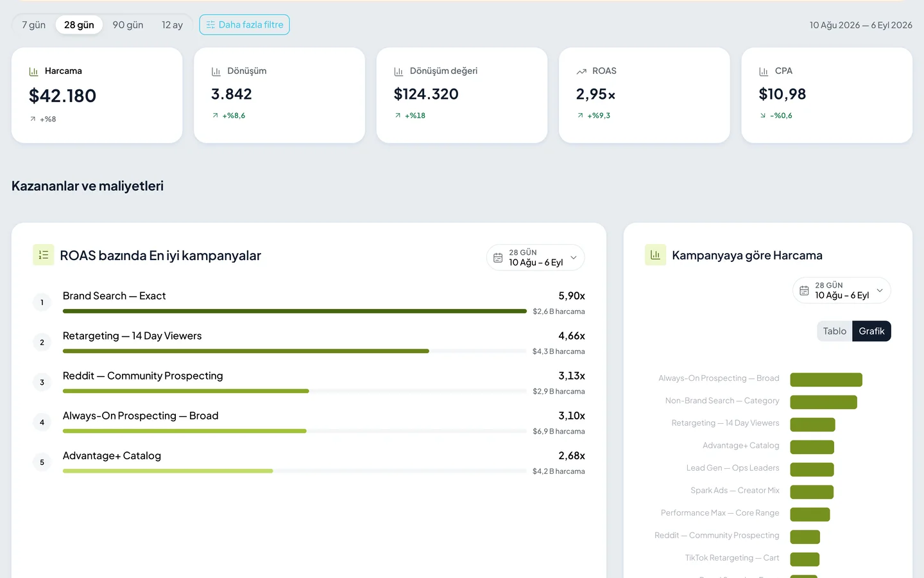Viewport: 924px width, 578px height.
Task: Click the $42.180 Harcama value
Action: (x=62, y=96)
